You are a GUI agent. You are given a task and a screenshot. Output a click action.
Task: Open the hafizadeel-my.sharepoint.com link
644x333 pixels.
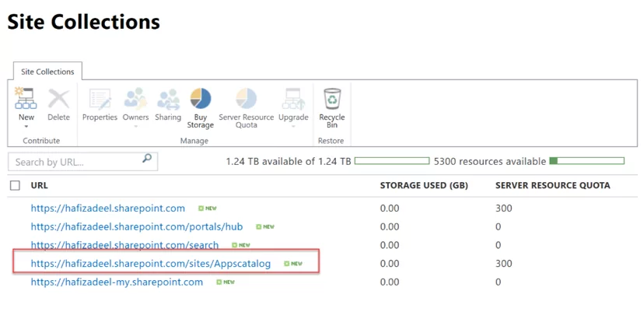(117, 282)
